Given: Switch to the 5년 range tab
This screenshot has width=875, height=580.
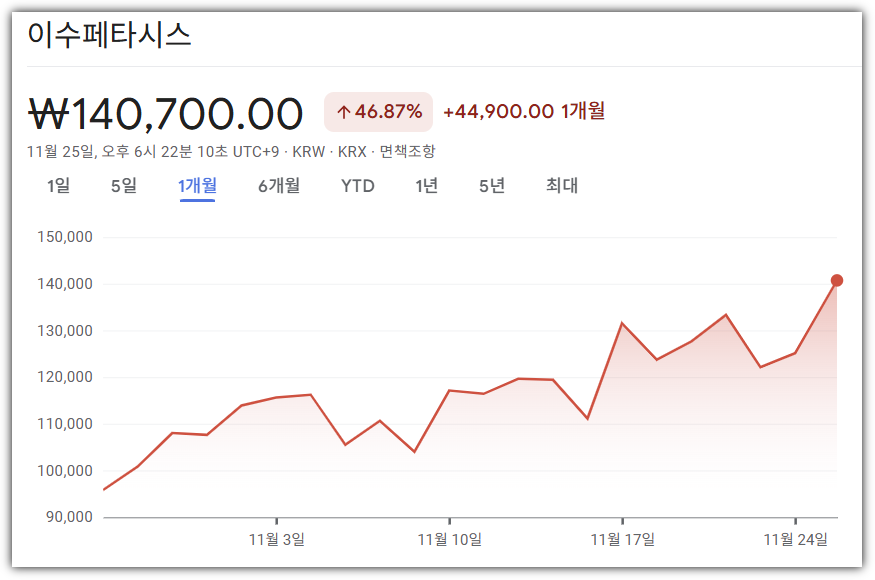Looking at the screenshot, I should (x=489, y=186).
